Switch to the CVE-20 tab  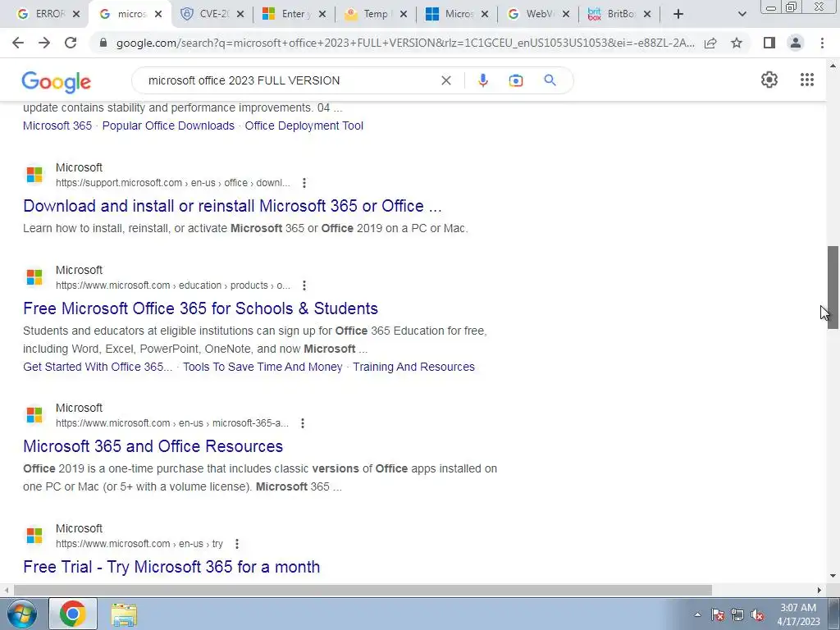point(214,14)
